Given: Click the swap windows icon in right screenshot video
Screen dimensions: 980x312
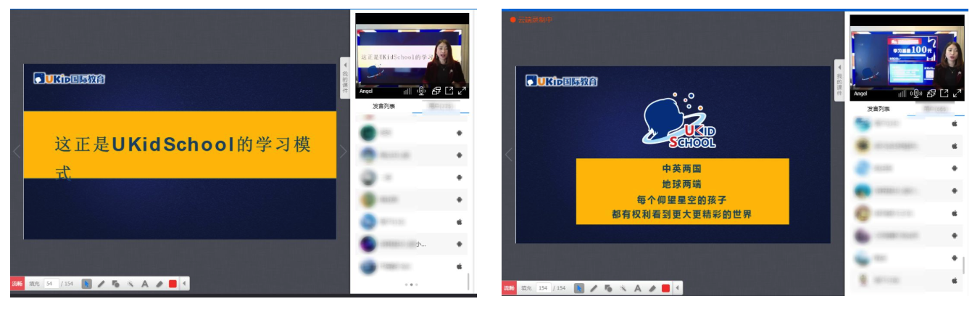Looking at the screenshot, I should [x=931, y=93].
